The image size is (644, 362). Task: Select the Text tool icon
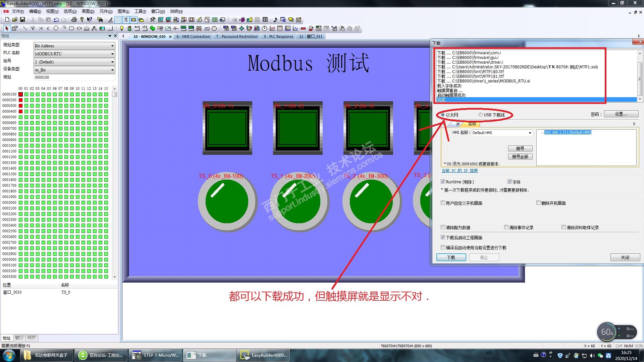coord(94,28)
